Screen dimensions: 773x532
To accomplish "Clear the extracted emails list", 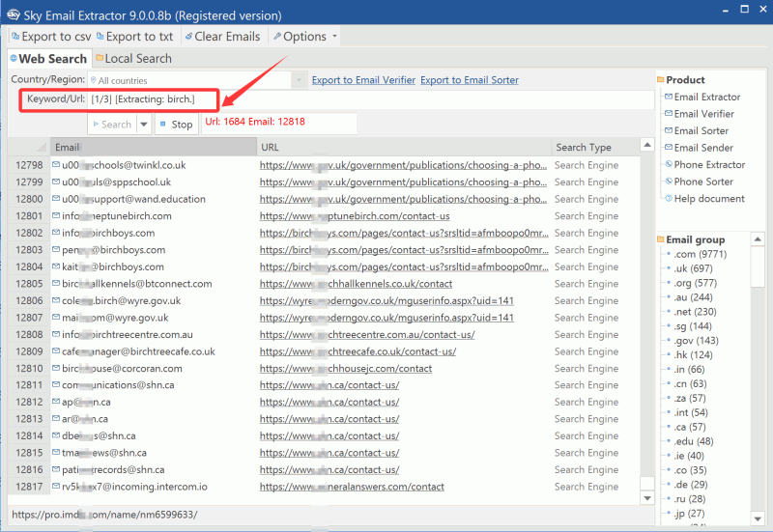I will pos(222,37).
